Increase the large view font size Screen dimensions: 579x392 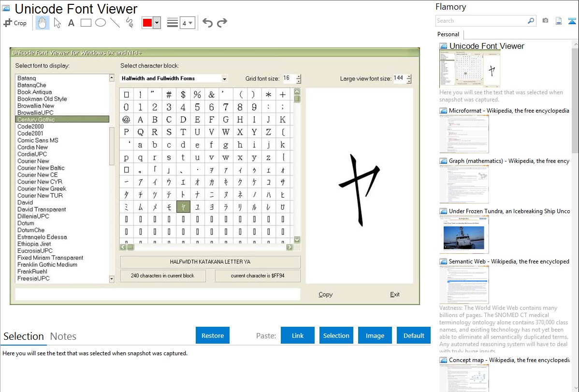[x=409, y=76]
